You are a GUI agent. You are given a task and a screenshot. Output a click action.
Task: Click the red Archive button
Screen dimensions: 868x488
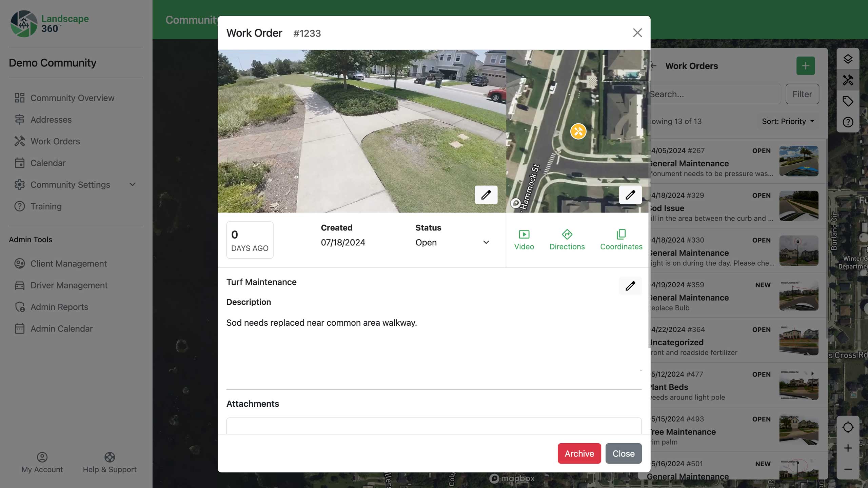pos(579,453)
